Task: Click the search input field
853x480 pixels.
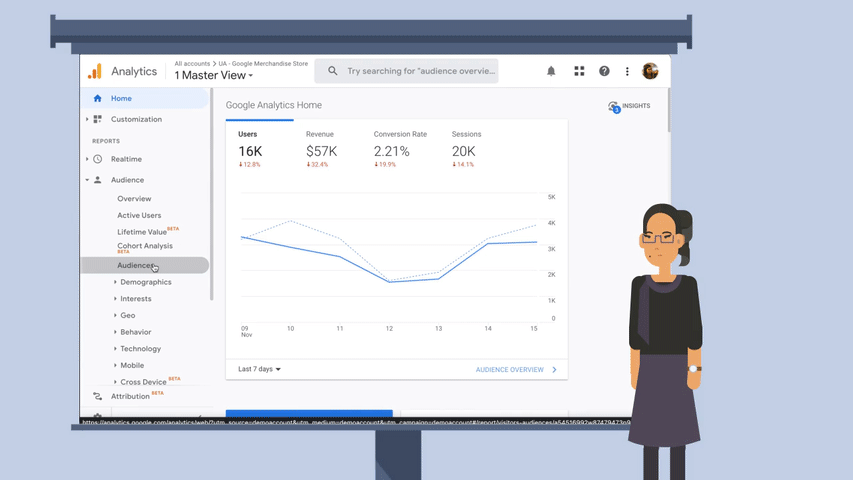Action: (418, 71)
